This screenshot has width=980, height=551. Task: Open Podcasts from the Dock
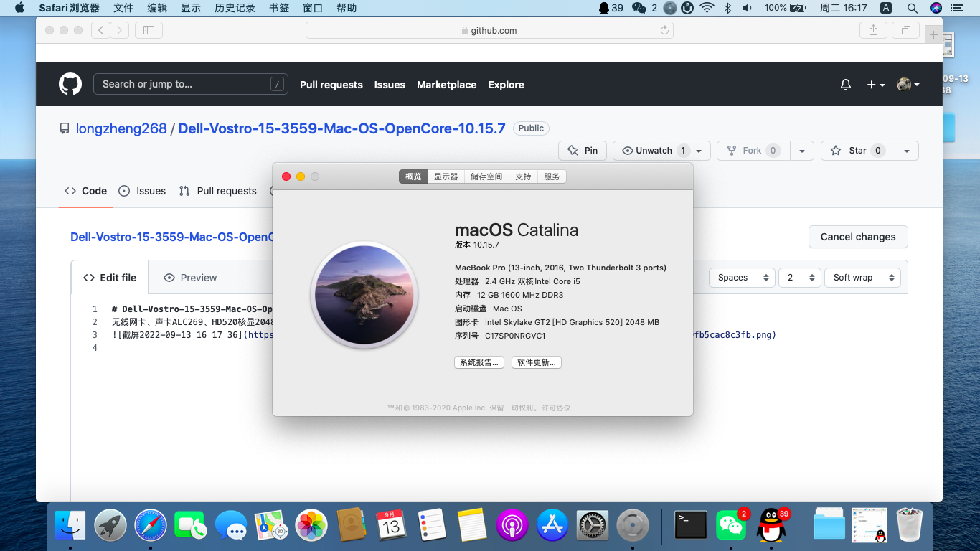512,526
